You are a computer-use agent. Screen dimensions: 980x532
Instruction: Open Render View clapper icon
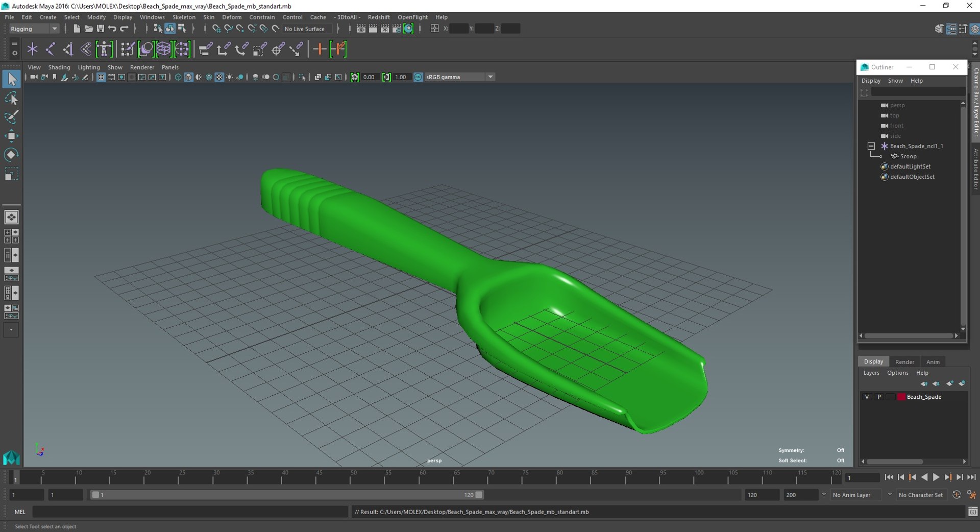point(361,29)
